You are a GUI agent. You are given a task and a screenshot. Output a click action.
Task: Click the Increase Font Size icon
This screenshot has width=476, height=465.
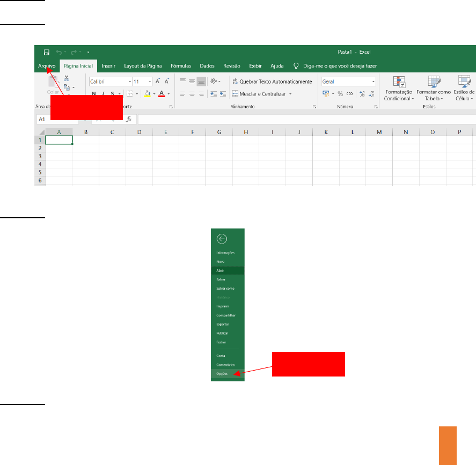158,82
